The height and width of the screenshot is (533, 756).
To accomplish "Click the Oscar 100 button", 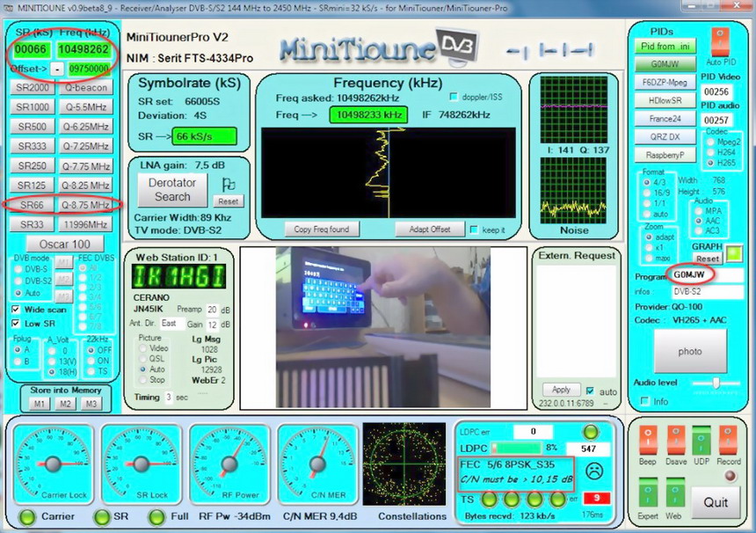I will point(64,244).
